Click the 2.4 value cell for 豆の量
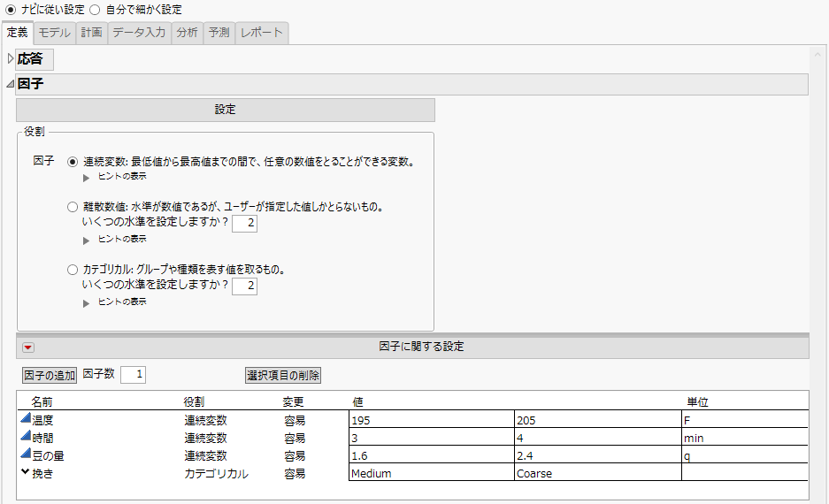 coord(598,455)
